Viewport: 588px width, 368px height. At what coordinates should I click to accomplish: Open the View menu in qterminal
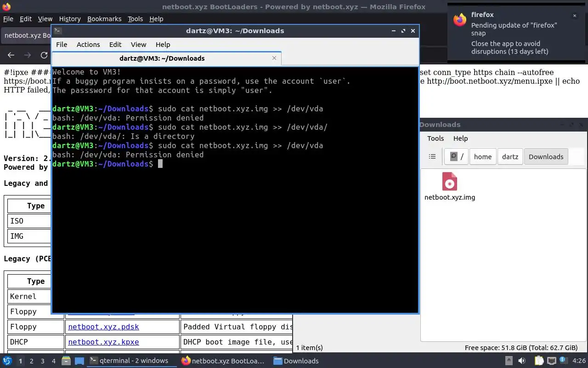click(x=138, y=45)
